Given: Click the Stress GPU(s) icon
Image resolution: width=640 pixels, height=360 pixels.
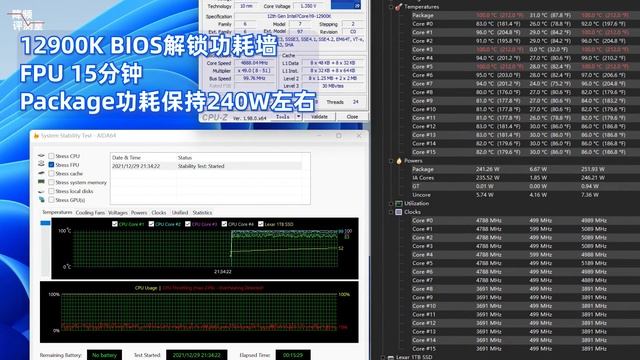Looking at the screenshot, I should [41, 200].
